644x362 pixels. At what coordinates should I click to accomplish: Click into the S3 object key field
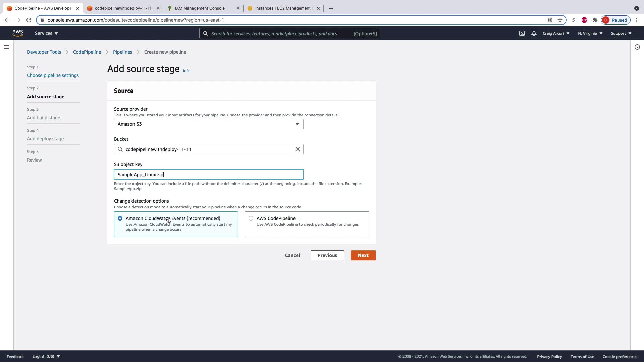point(209,174)
